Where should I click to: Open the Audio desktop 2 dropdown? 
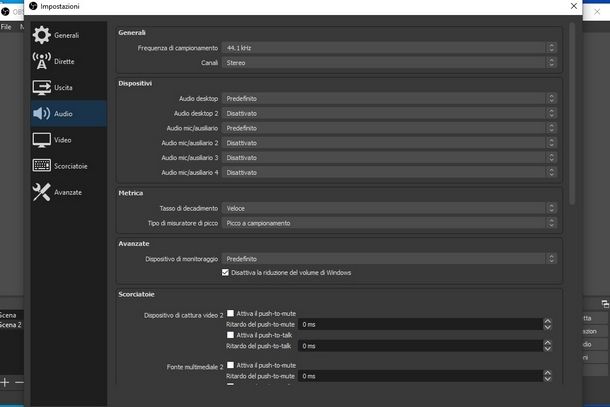[389, 113]
